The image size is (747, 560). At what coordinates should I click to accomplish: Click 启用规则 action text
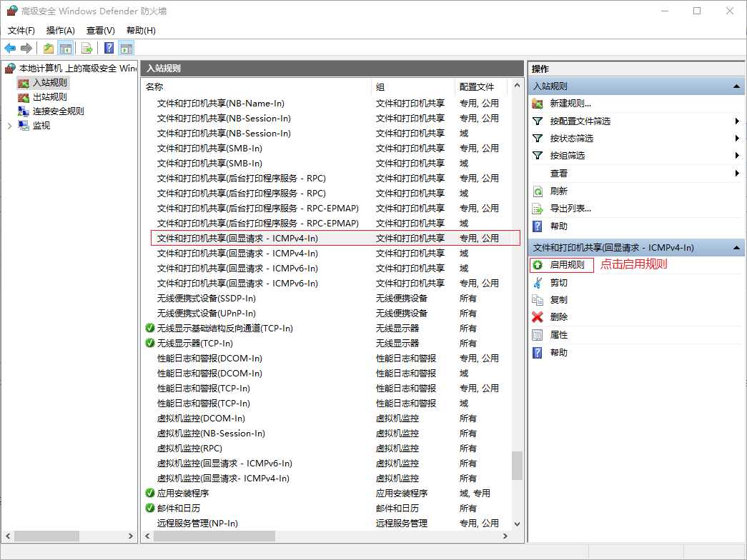coord(567,265)
